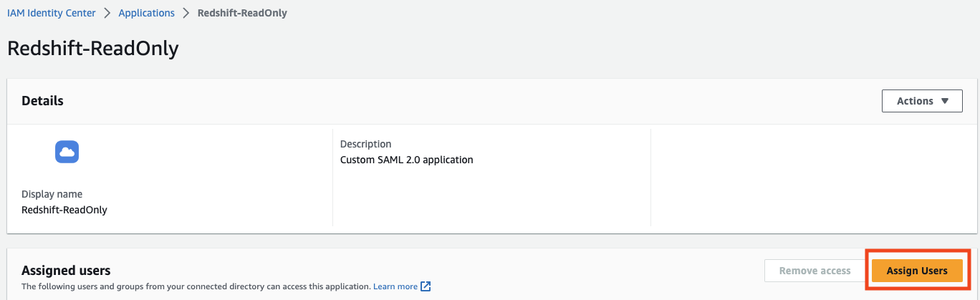Click the connected directory description text
Viewport: 980px width, 300px height.
pos(196,286)
